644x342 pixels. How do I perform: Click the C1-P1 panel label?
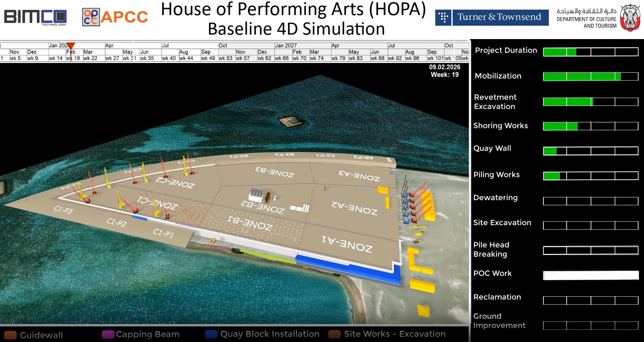[163, 233]
